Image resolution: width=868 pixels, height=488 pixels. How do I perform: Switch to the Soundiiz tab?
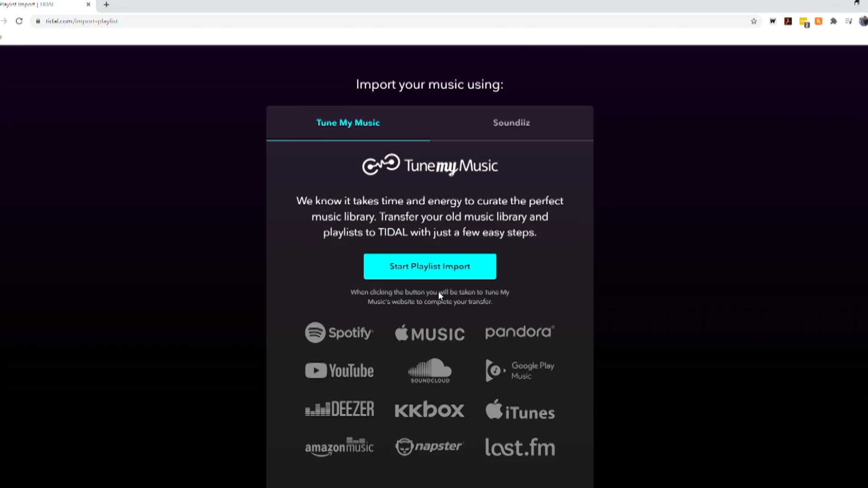click(x=511, y=122)
